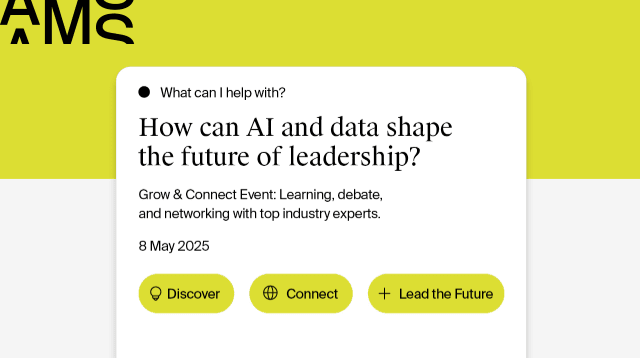Image resolution: width=640 pixels, height=360 pixels.
Task: Select the Discover button label
Action: point(193,294)
